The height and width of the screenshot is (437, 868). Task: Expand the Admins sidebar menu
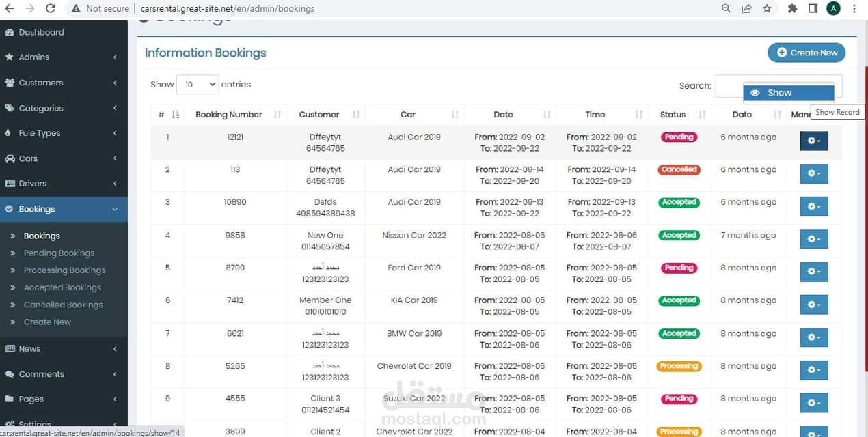[x=64, y=57]
